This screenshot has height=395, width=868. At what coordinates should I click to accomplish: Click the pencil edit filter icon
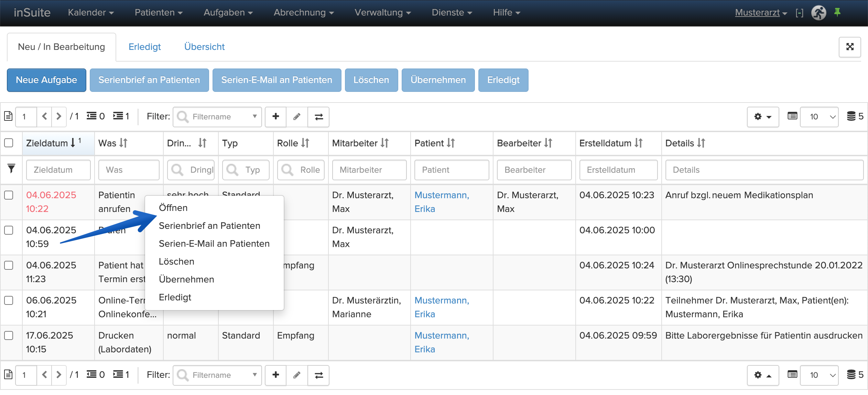point(297,117)
